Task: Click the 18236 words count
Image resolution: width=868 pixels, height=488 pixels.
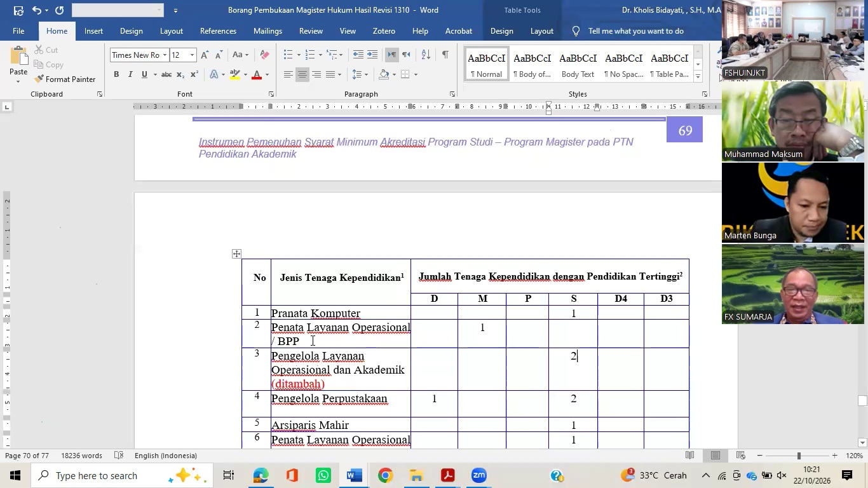Action: tap(81, 456)
